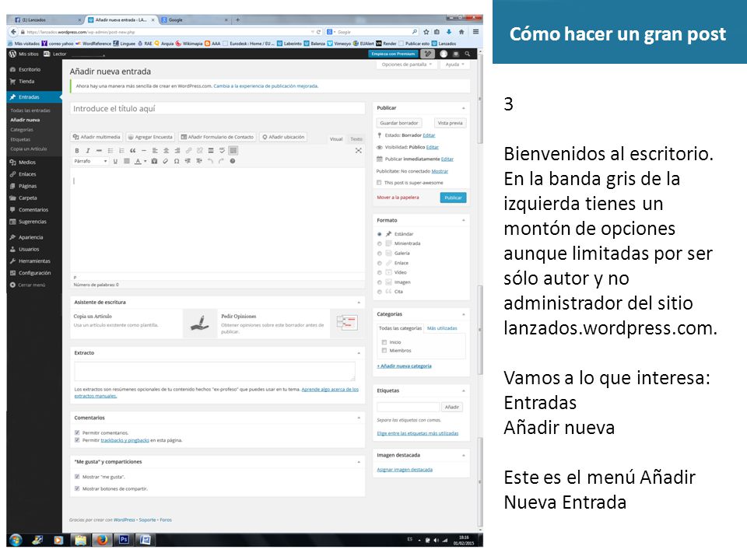The height and width of the screenshot is (560, 747).
Task: Collapse the Publicar box
Action: coord(464,108)
